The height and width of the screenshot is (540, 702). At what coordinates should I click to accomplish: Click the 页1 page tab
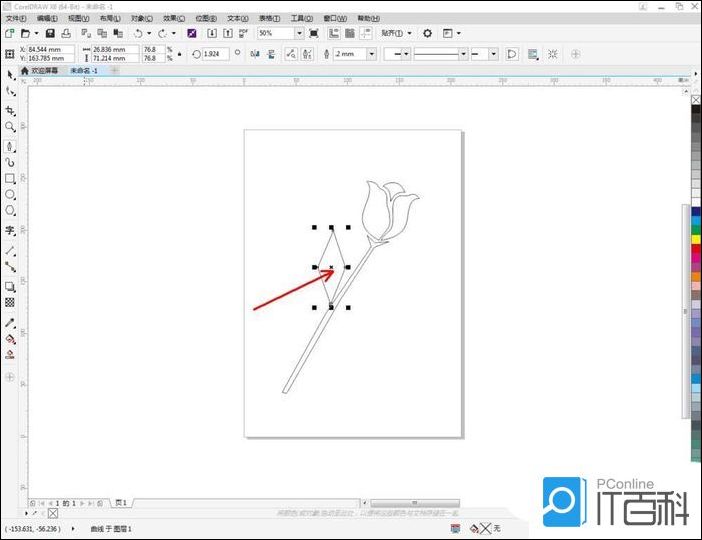point(121,503)
